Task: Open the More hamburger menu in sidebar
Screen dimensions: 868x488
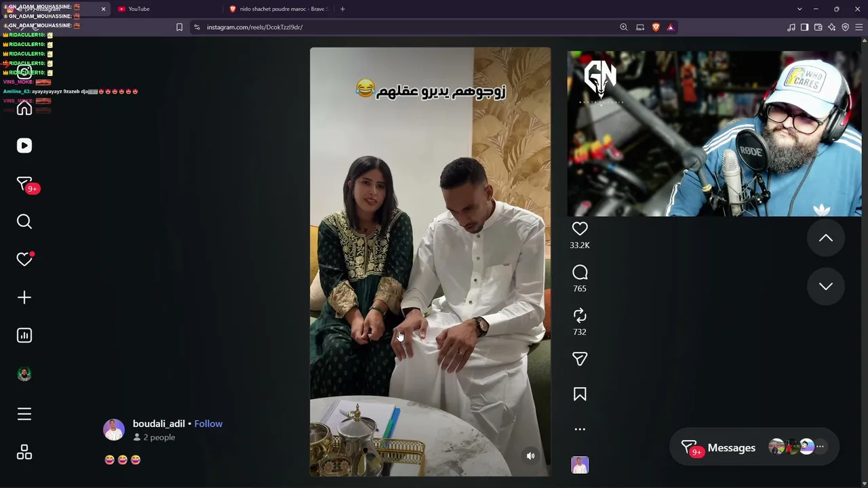Action: pos(24,414)
